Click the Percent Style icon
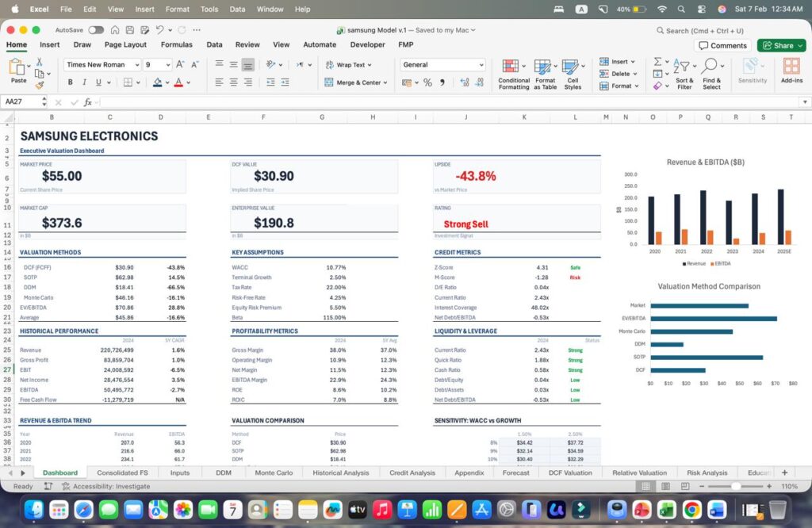Screen dimensions: 812x528 pyautogui.click(x=428, y=82)
